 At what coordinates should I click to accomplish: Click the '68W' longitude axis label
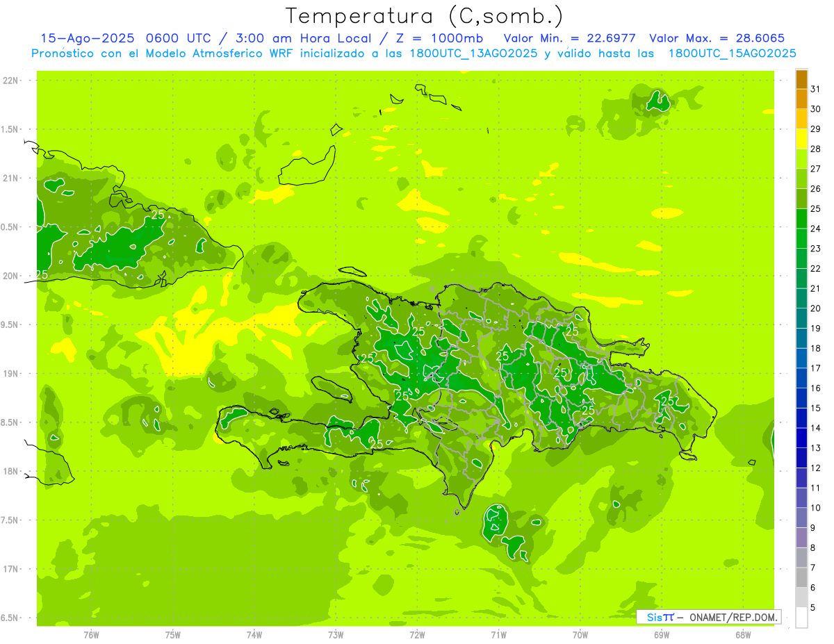[742, 635]
